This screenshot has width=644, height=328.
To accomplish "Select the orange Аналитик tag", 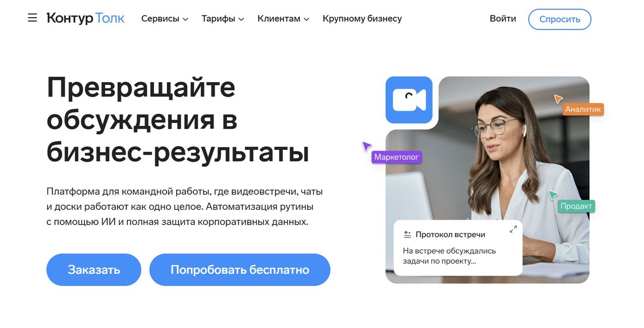I will (583, 109).
